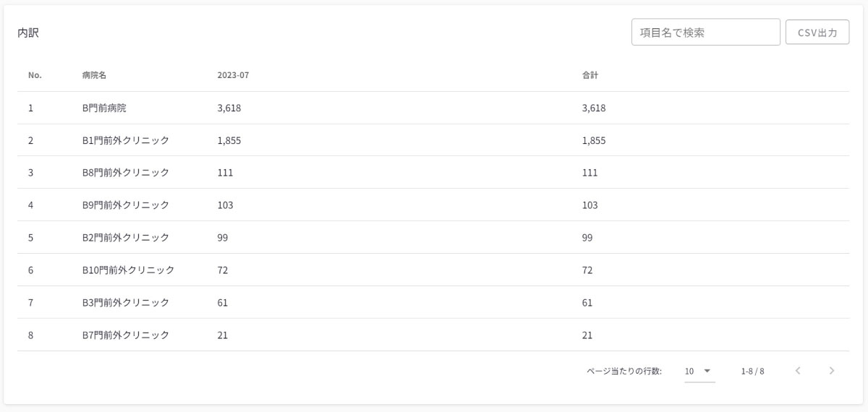Open the rows per page dropdown

tap(699, 371)
